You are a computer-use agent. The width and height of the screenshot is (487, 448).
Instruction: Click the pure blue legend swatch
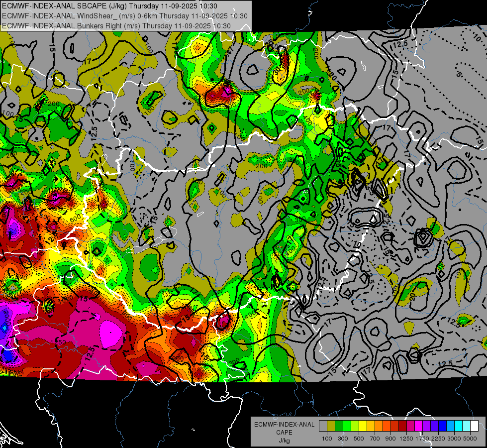click(443, 426)
